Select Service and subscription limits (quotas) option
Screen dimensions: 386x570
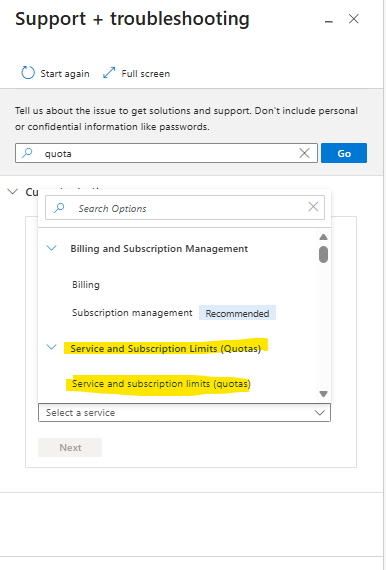tap(161, 384)
